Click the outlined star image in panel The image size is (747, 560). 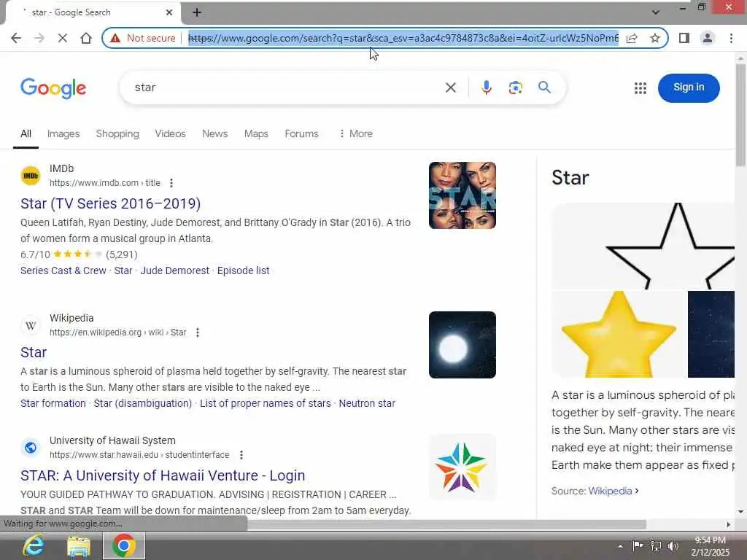(x=643, y=246)
